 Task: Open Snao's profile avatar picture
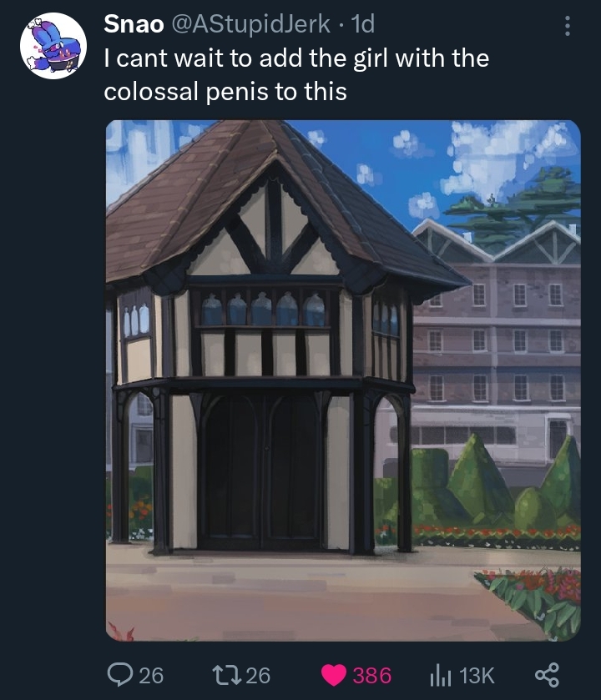click(53, 46)
